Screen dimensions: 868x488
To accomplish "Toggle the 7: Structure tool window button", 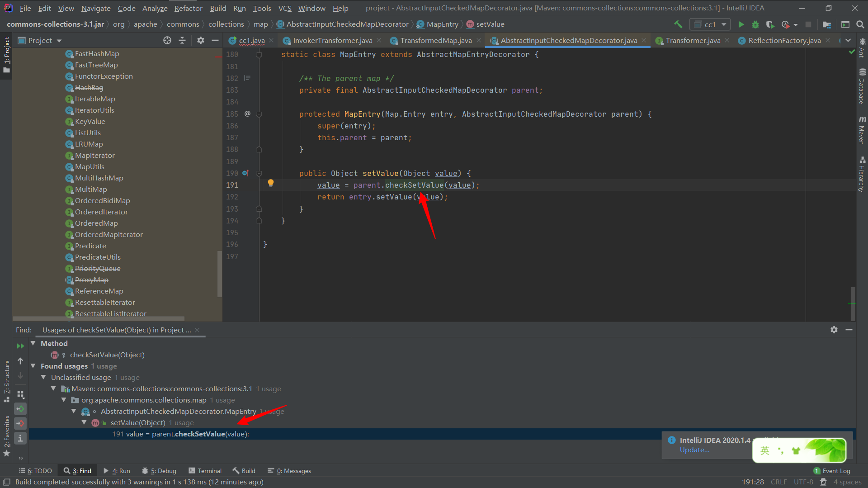I will (6, 381).
